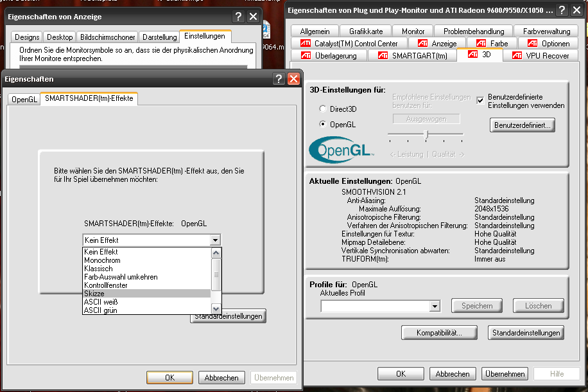Switch to the Allgemein tab
The image size is (588, 392).
[x=315, y=31]
